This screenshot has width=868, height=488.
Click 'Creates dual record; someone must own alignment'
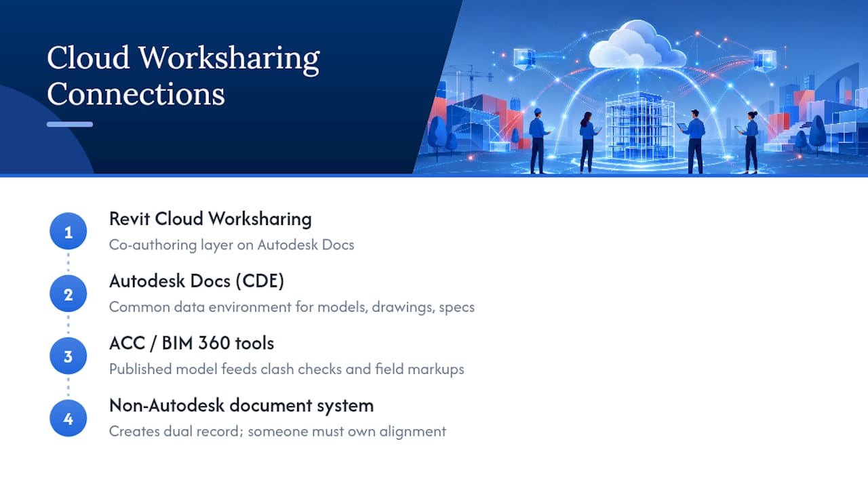point(277,432)
